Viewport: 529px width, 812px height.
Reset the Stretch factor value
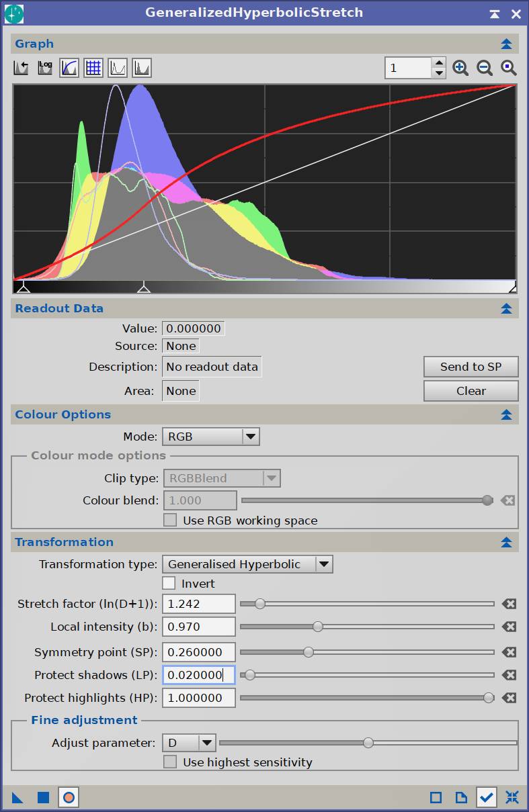(509, 604)
